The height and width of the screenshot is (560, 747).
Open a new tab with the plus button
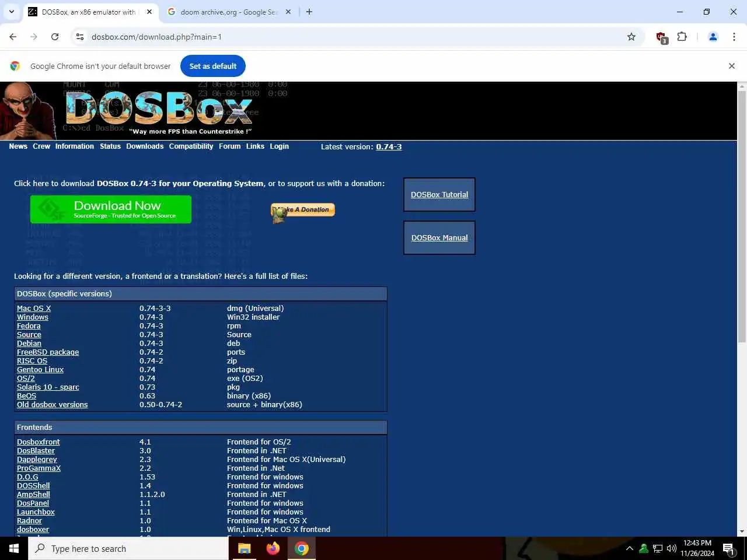[x=309, y=12]
